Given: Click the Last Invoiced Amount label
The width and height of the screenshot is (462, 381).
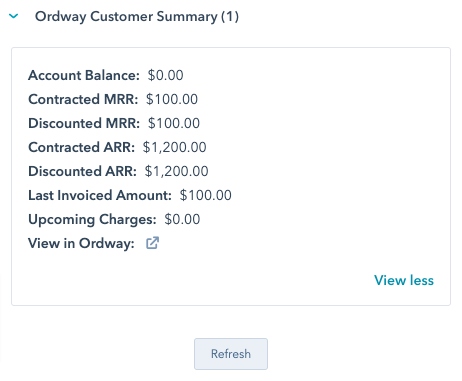Looking at the screenshot, I should tap(100, 195).
